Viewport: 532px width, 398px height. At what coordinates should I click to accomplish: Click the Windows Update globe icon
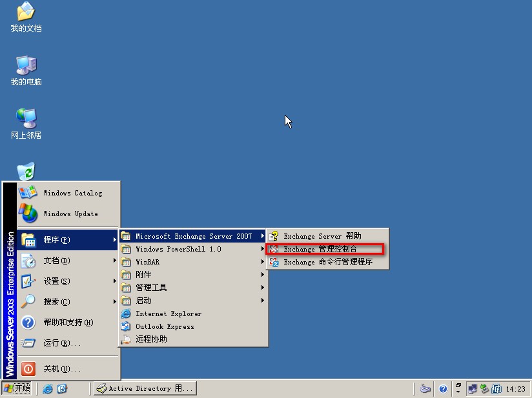point(28,214)
